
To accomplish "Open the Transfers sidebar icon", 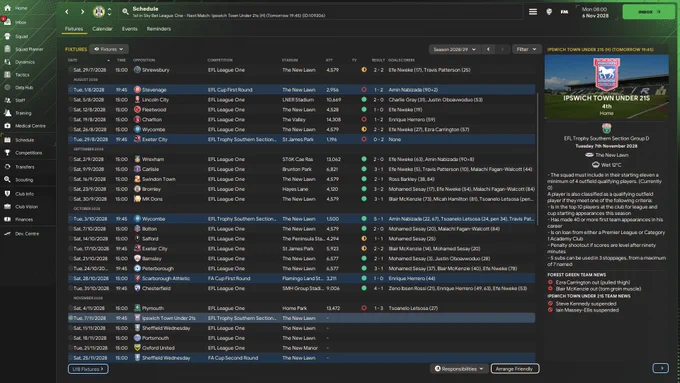I will click(7, 167).
